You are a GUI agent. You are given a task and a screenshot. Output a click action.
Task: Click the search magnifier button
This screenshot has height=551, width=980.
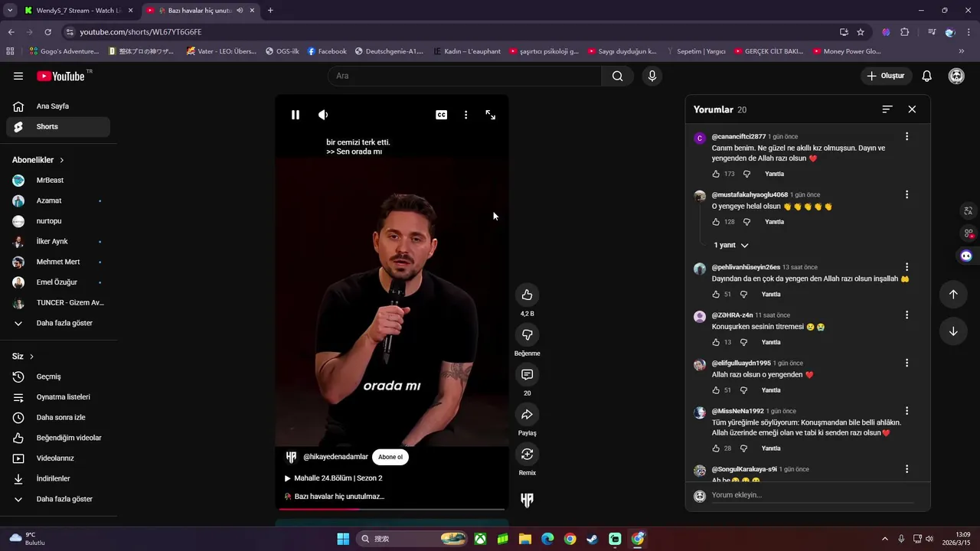click(x=617, y=76)
